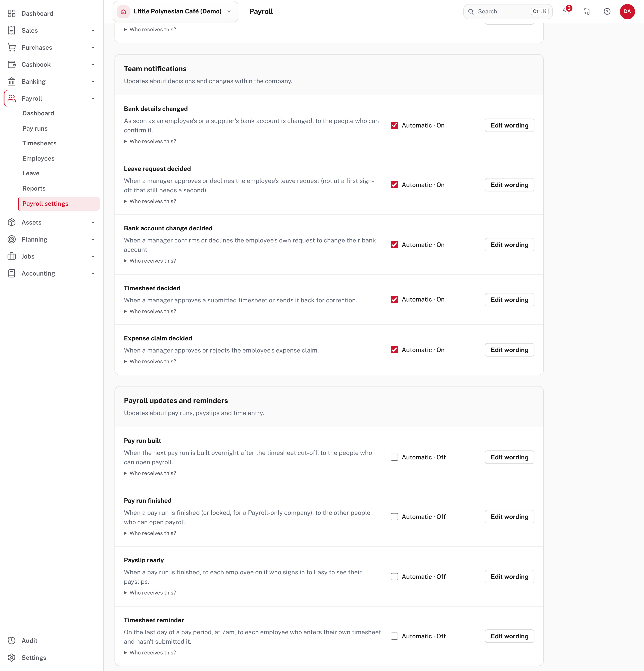Select Payroll settings menu item

59,204
